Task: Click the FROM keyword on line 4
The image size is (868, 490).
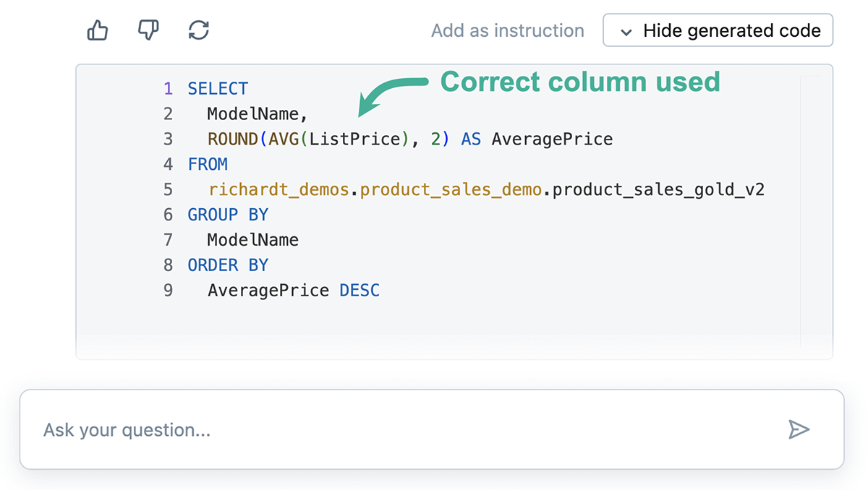Action: [x=208, y=164]
